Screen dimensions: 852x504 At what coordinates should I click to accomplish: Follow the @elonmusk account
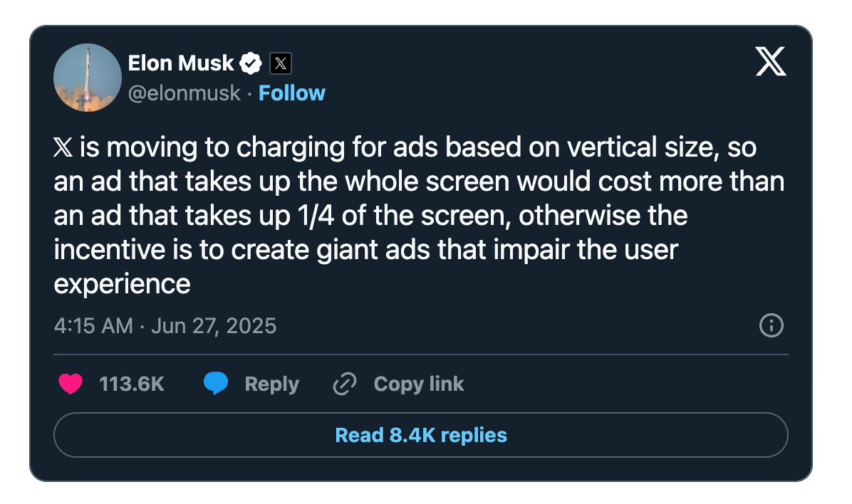(292, 93)
